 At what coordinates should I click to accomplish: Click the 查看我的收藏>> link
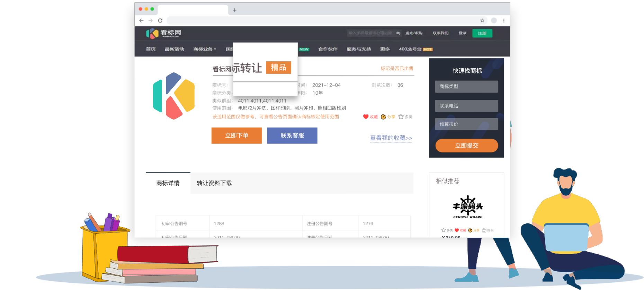pos(391,138)
